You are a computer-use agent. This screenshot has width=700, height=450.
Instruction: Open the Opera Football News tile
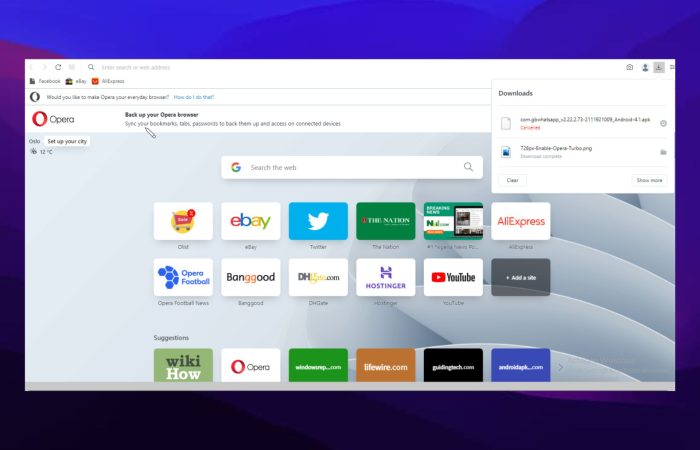pyautogui.click(x=183, y=277)
